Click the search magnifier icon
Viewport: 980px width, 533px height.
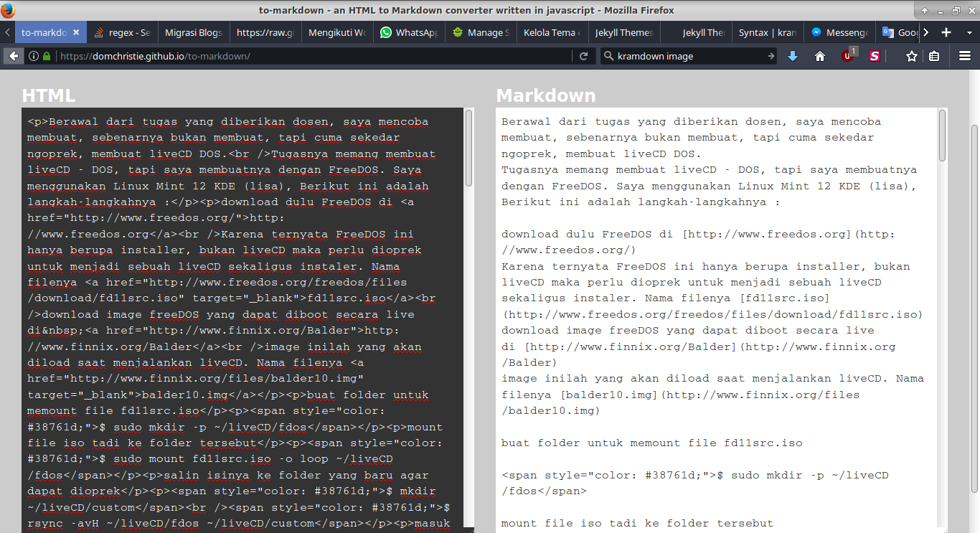point(609,56)
